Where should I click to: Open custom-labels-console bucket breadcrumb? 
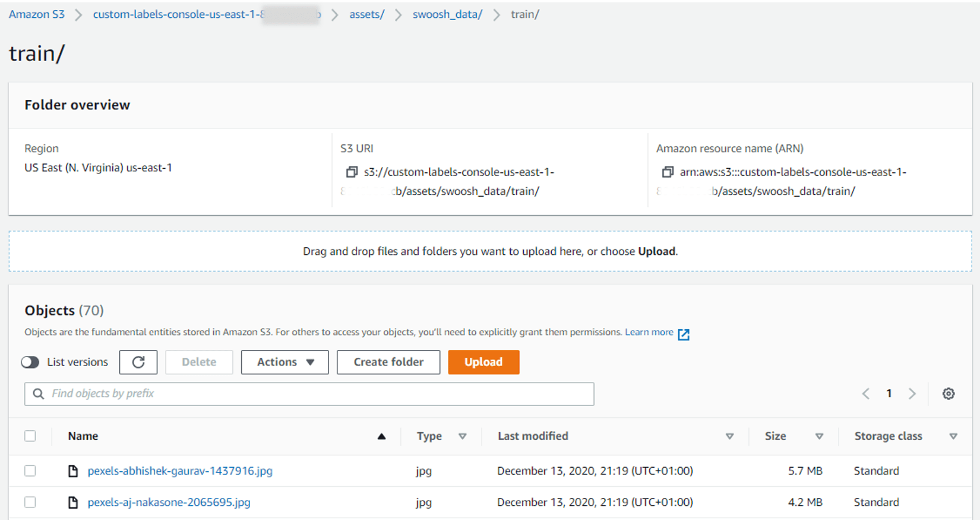tap(207, 14)
